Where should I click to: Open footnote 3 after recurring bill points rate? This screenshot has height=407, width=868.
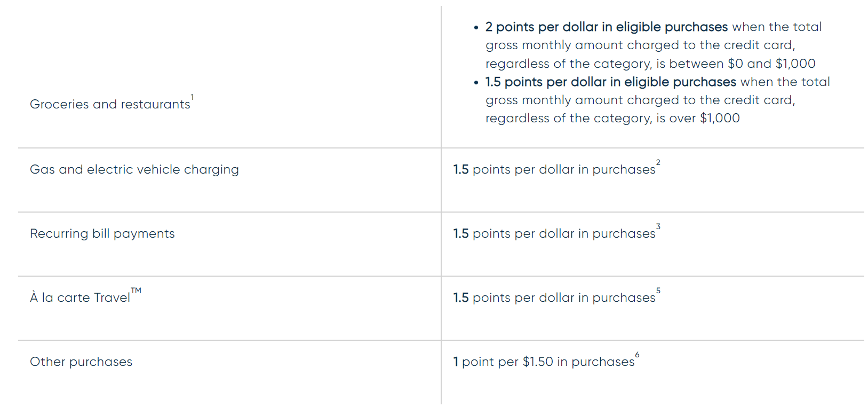[658, 226]
